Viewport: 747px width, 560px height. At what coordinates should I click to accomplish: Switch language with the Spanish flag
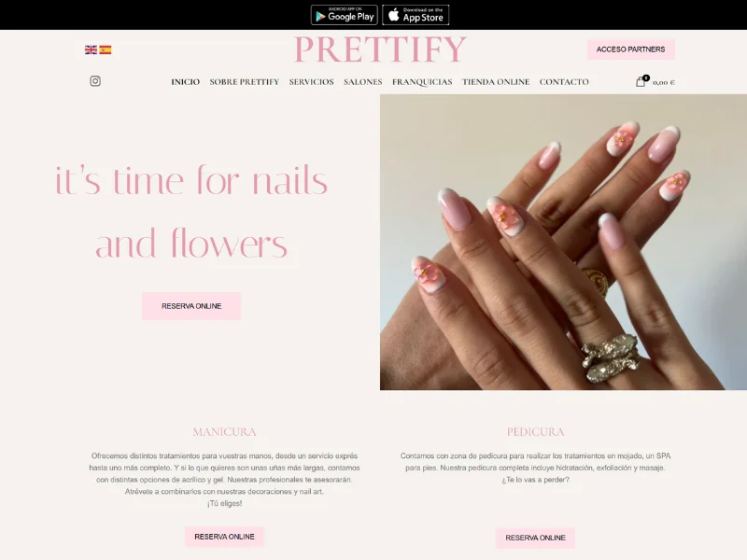click(106, 49)
